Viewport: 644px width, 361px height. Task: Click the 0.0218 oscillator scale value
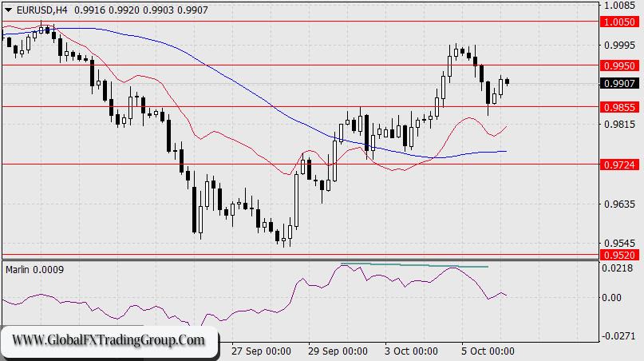pyautogui.click(x=618, y=268)
